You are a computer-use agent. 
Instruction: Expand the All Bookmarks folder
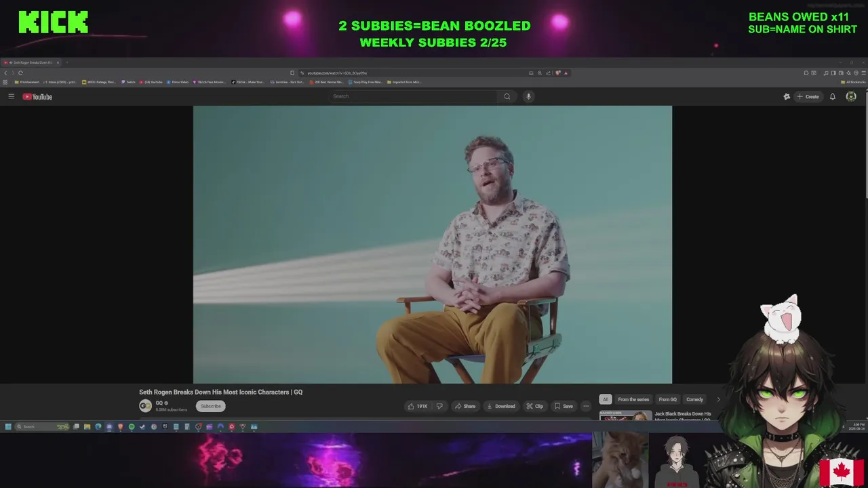coord(852,82)
